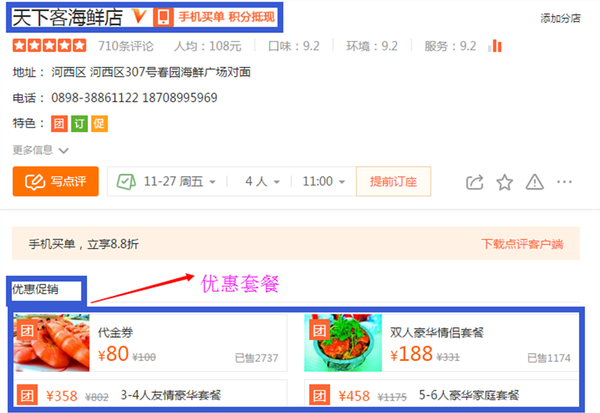Click the rating bar chart icon

(495, 46)
